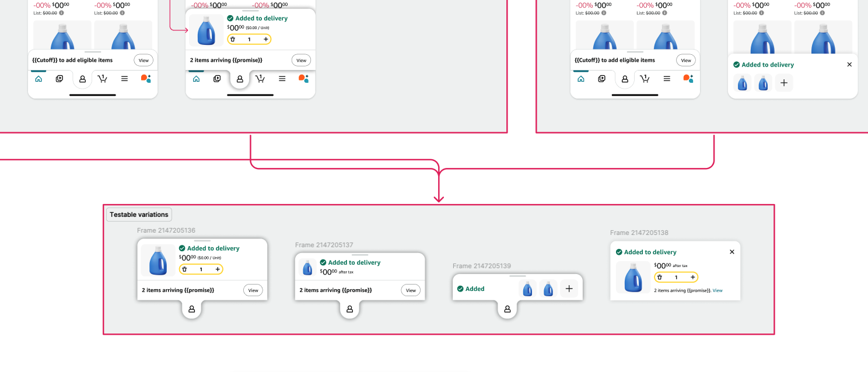The image size is (868, 372).
Task: Tap profile tab icon below Frame 2147205139
Action: point(507,309)
